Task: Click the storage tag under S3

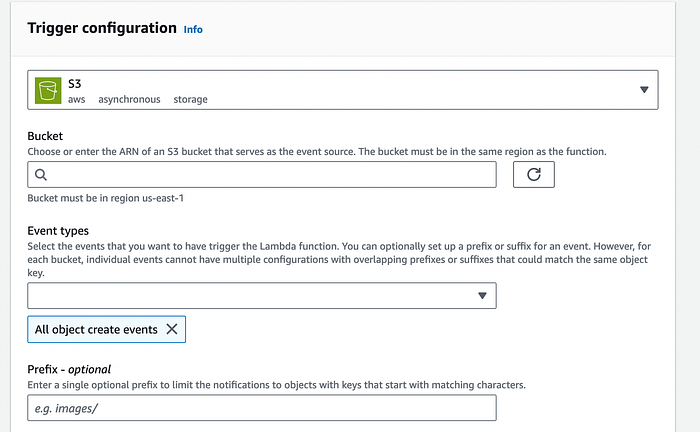Action: click(x=190, y=99)
